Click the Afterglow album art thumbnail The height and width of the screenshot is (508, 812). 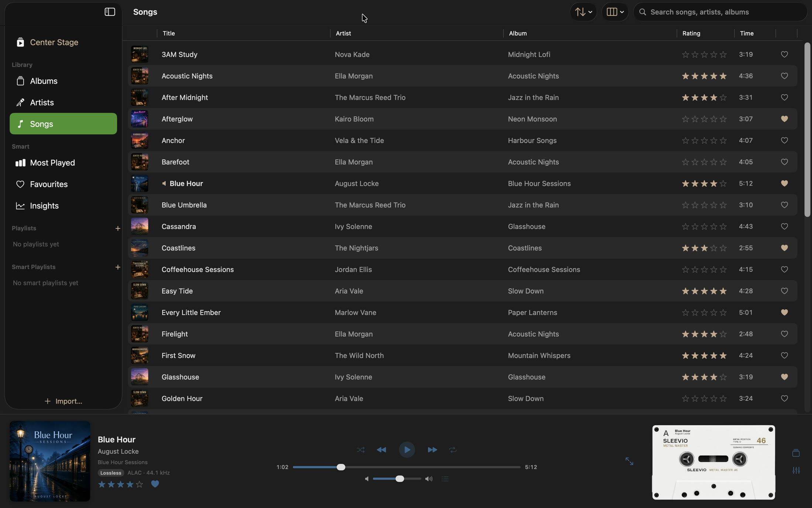pyautogui.click(x=140, y=119)
